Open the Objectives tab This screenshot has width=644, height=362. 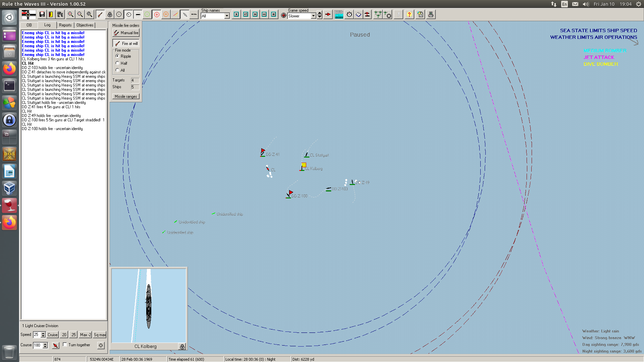(x=85, y=25)
